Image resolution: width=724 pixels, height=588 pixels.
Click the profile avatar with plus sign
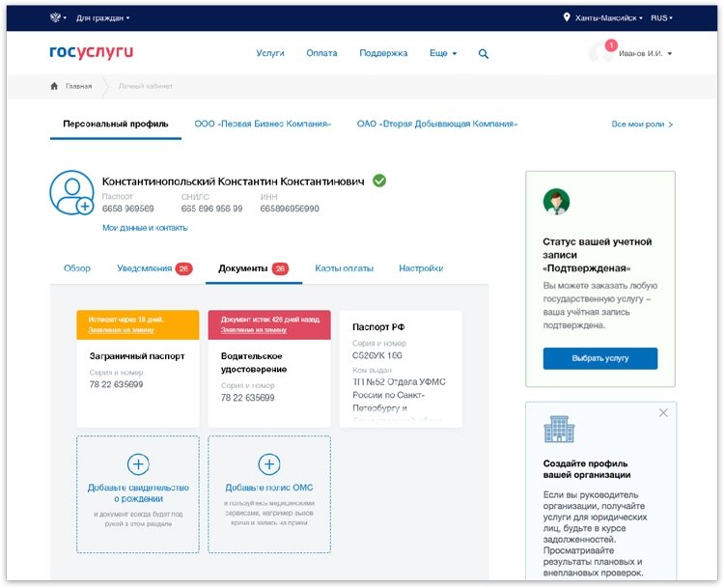71,192
